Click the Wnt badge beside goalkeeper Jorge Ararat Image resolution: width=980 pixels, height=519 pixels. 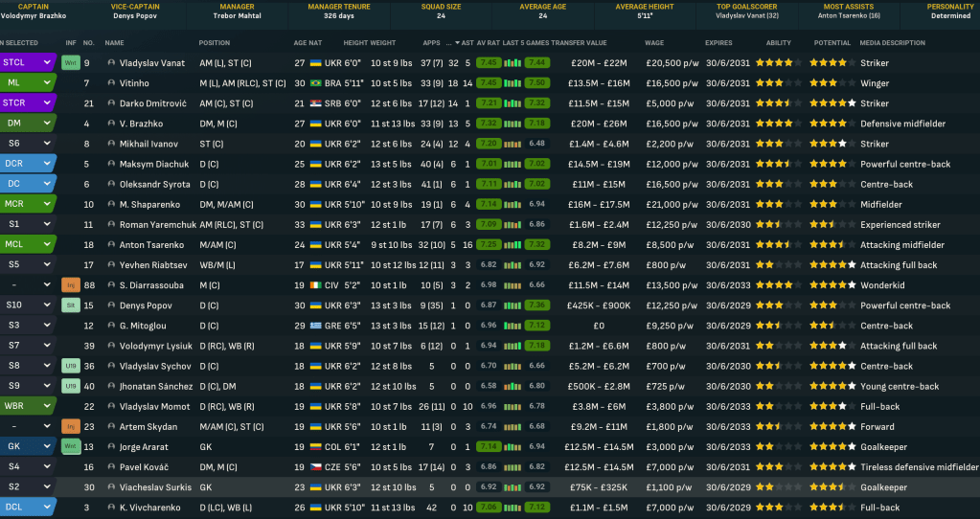pyautogui.click(x=71, y=447)
